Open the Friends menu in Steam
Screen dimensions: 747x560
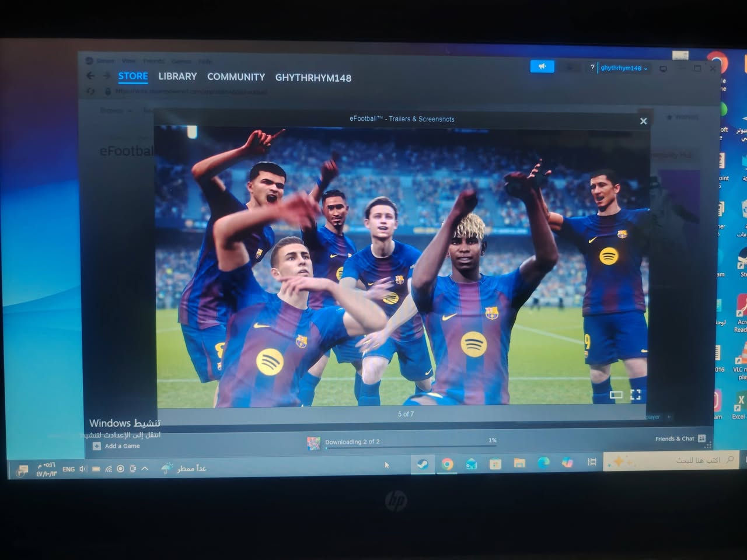(x=153, y=61)
